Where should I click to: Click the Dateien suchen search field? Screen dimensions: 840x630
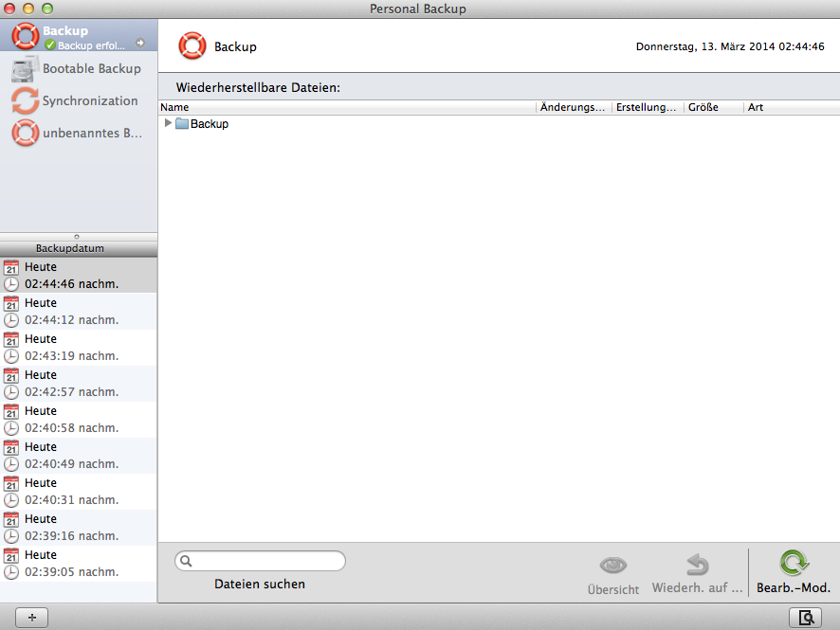pyautogui.click(x=260, y=561)
